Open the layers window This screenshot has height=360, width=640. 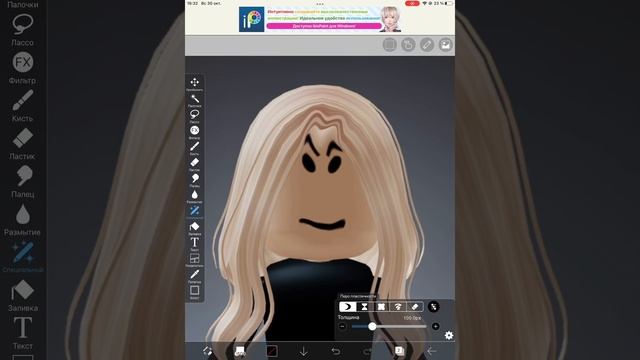point(399,351)
